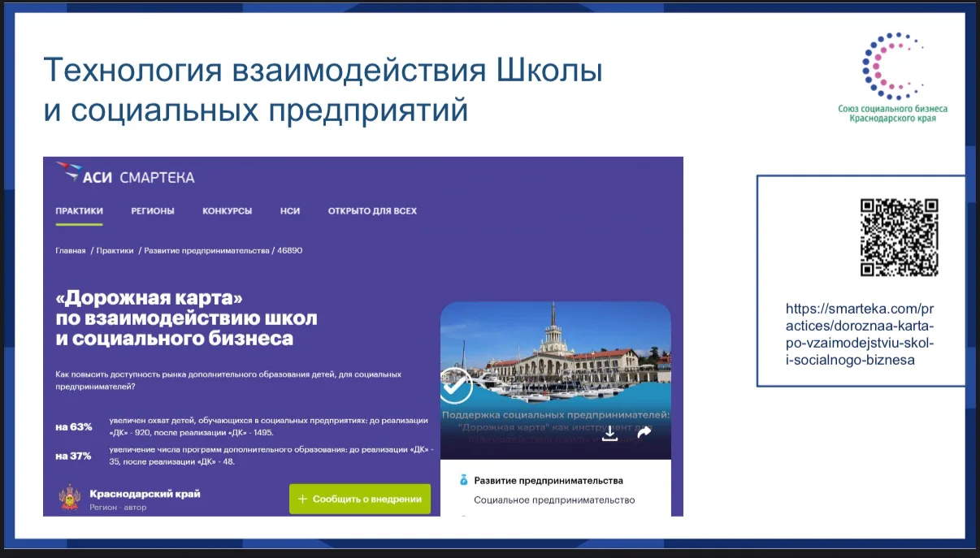Viewport: 980px width, 558px height.
Task: Click the Социальное предпринимательство category link
Action: coord(554,500)
